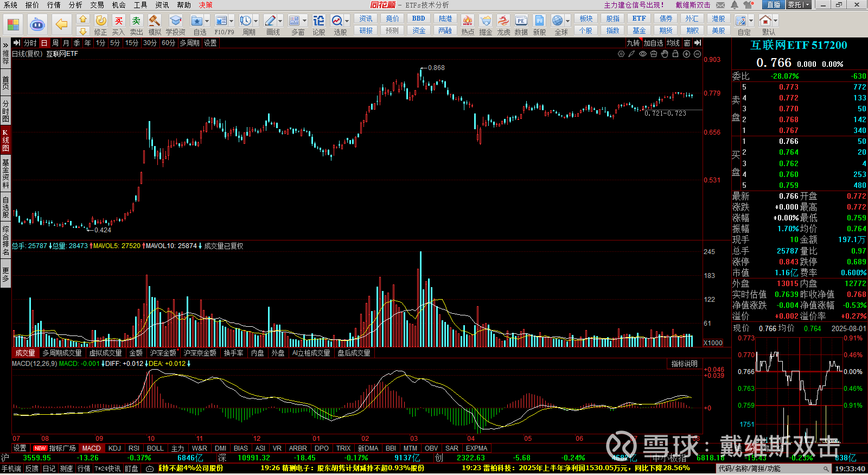The height and width of the screenshot is (475, 868).
Task: Click the 热点 hot flame icon
Action: pyautogui.click(x=467, y=21)
